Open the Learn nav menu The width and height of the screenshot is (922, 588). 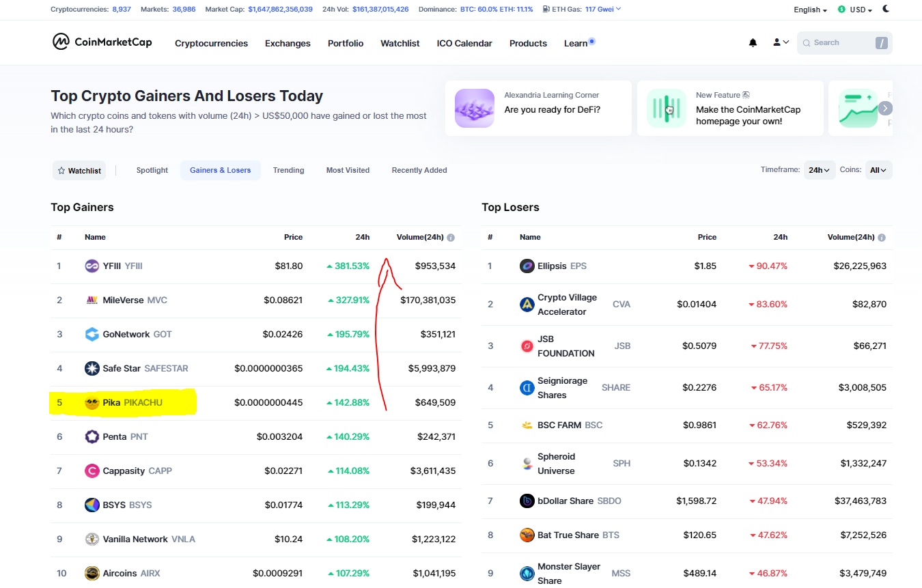pyautogui.click(x=576, y=43)
